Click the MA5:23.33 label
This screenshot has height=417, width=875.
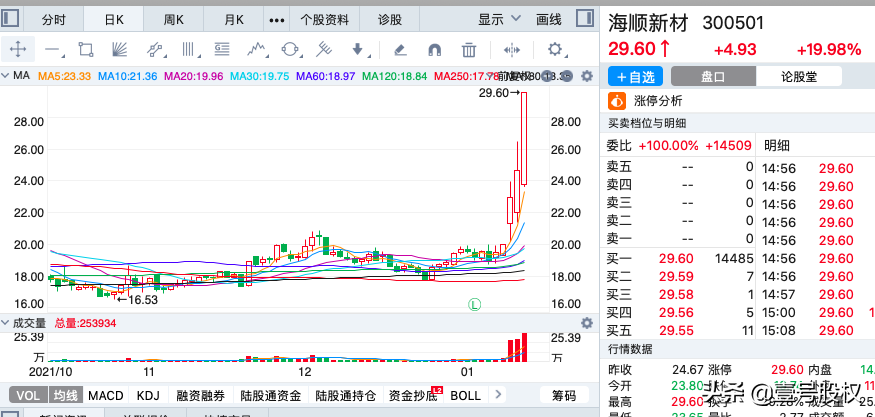(x=65, y=76)
